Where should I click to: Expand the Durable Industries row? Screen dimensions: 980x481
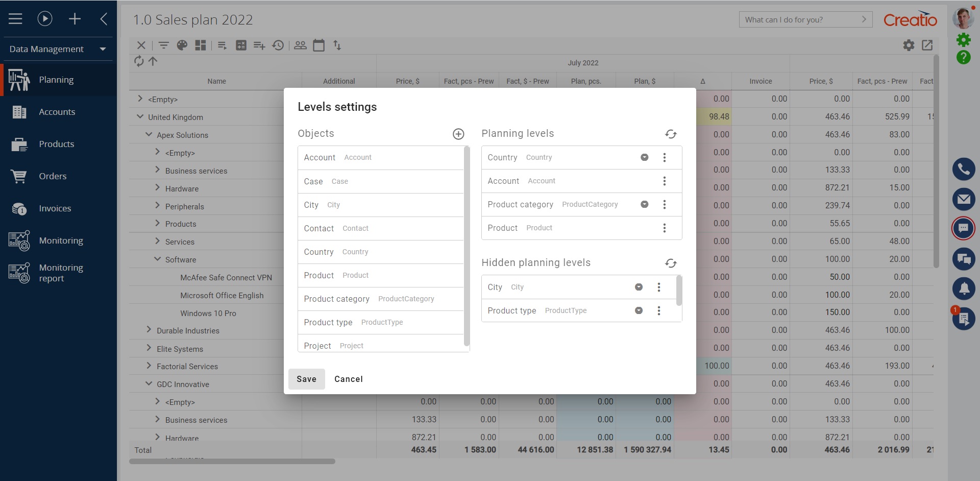click(x=148, y=330)
